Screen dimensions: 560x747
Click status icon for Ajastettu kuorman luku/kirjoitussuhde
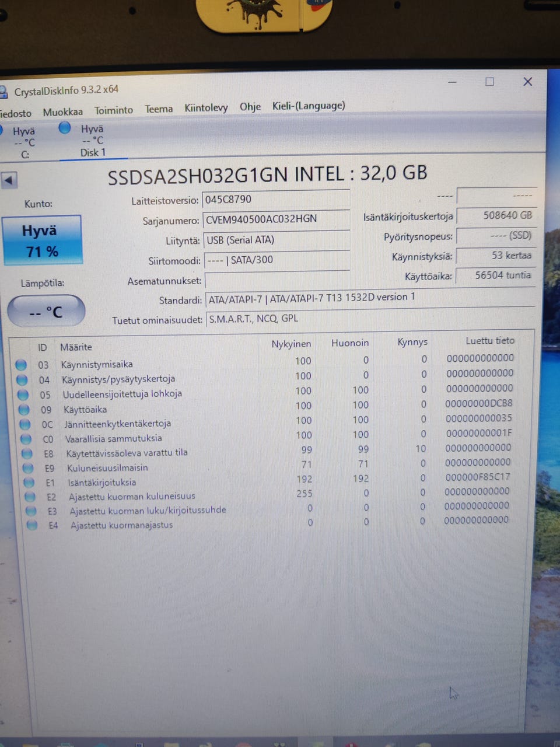coord(31,511)
